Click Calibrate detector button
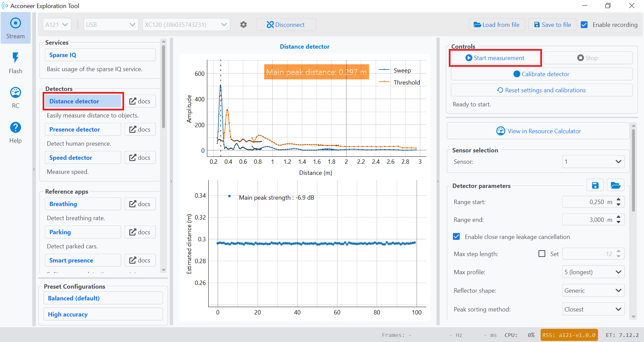This screenshot has height=342, width=644. tap(541, 74)
